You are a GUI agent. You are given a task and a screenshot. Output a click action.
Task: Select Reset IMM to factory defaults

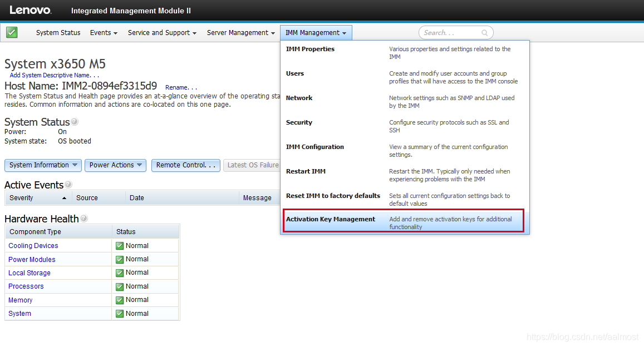pos(333,196)
